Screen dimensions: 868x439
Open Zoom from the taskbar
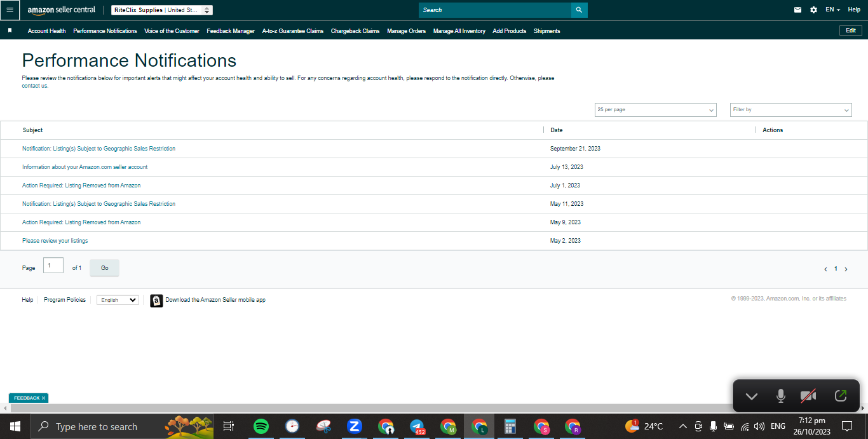point(355,426)
